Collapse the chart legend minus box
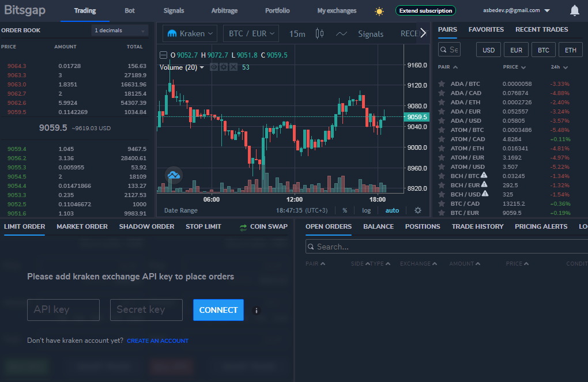The width and height of the screenshot is (588, 382). point(164,55)
